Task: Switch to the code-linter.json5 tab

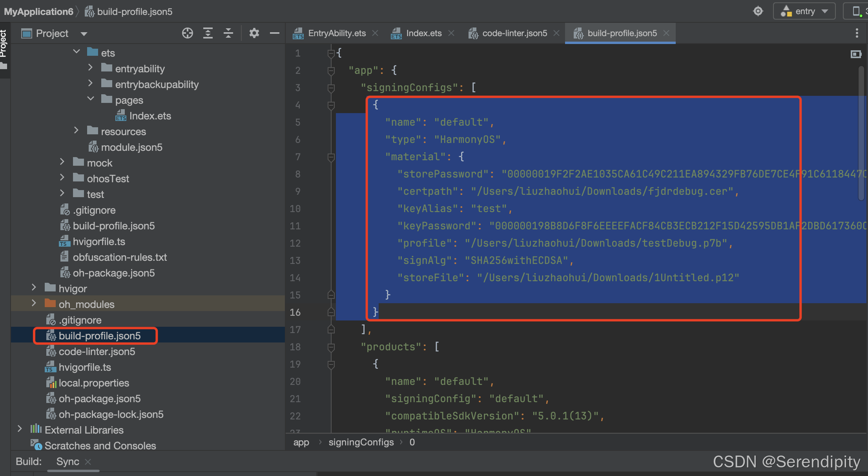Action: pos(514,33)
